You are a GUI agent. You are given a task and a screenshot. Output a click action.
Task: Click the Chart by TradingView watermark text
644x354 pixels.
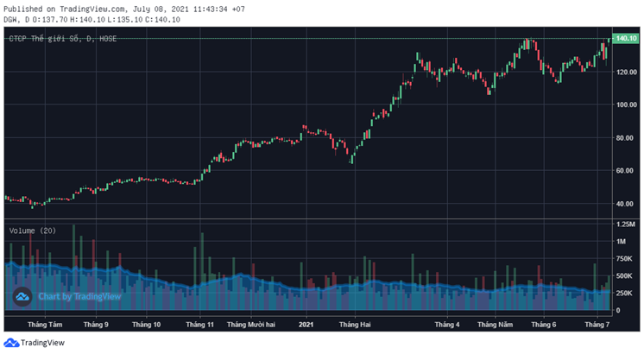(x=79, y=296)
